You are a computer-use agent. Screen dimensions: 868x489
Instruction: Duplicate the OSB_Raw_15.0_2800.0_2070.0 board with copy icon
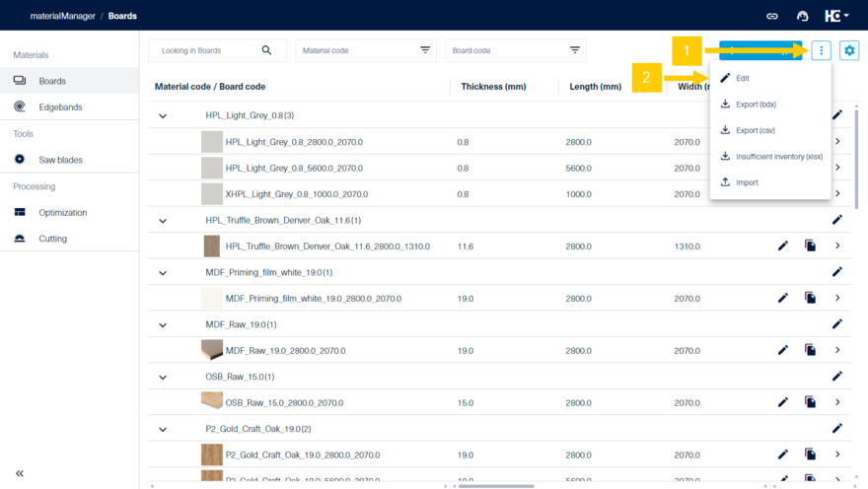click(x=810, y=402)
